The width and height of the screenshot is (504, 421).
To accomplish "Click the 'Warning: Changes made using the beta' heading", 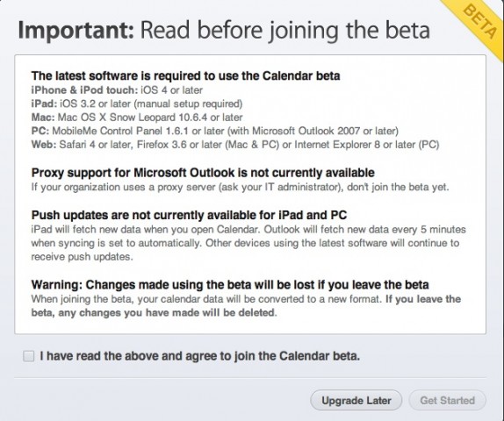I will point(230,285).
